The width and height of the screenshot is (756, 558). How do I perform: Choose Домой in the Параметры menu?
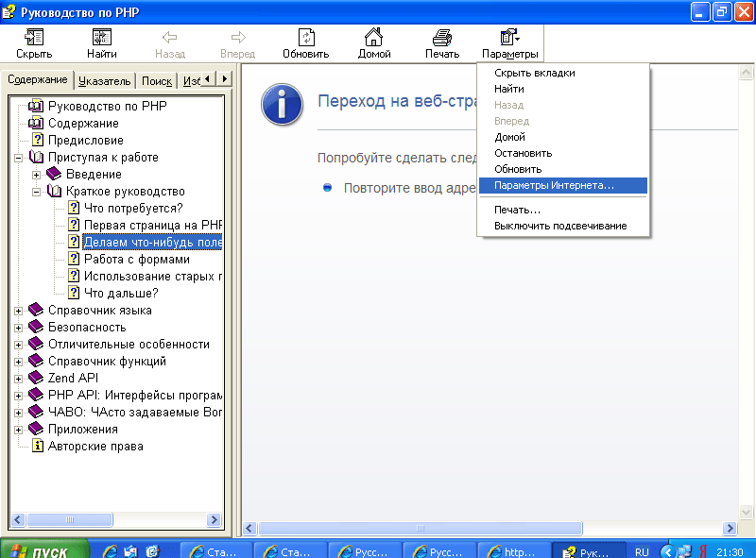(562, 137)
